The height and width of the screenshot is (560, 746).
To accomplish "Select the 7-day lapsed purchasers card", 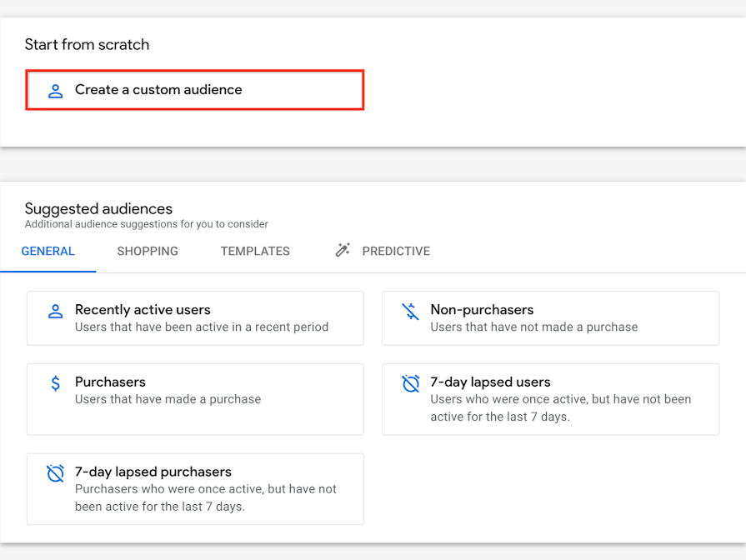I will 195,489.
